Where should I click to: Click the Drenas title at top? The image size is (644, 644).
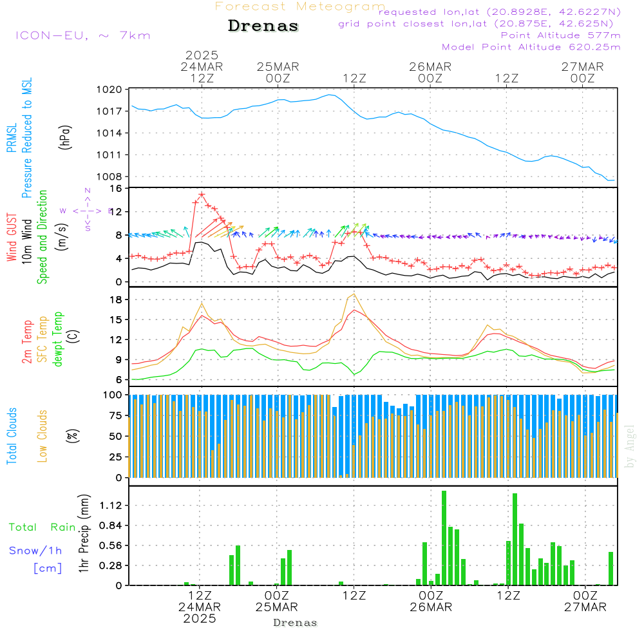coord(263,26)
